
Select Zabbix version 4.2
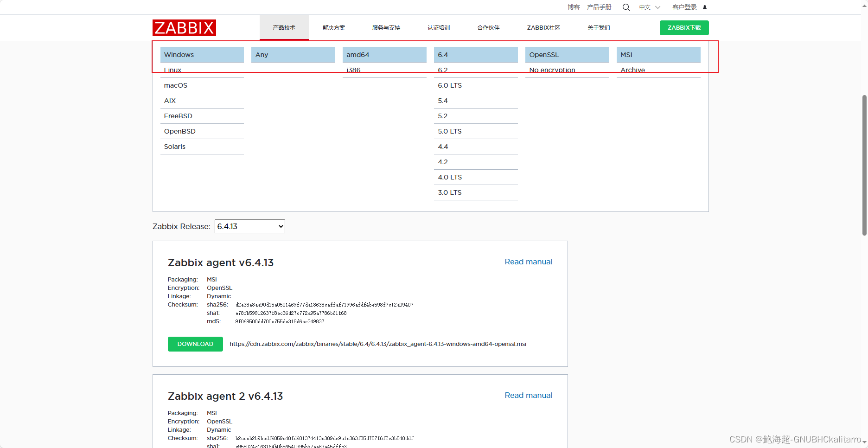point(476,162)
